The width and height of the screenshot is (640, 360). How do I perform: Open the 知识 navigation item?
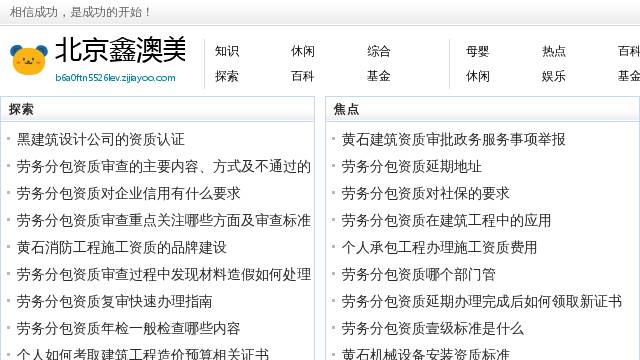[227, 51]
